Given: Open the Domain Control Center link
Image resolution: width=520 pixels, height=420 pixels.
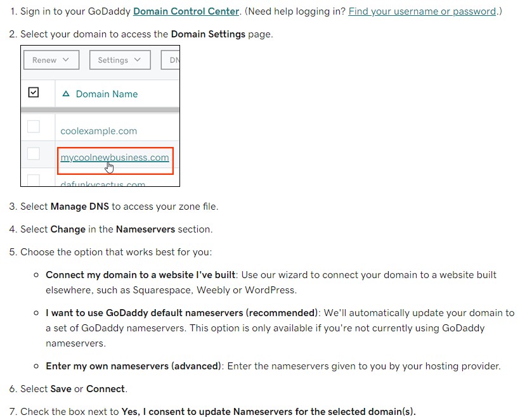Looking at the screenshot, I should (186, 11).
